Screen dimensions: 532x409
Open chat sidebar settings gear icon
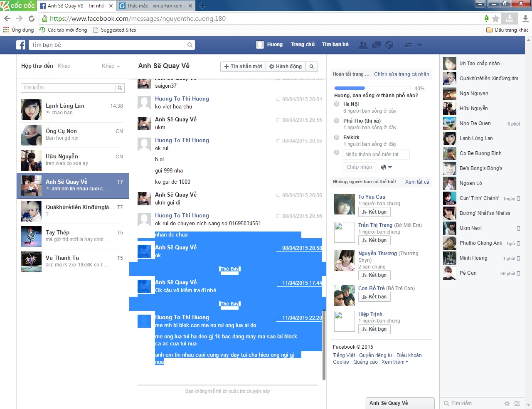pos(507,403)
